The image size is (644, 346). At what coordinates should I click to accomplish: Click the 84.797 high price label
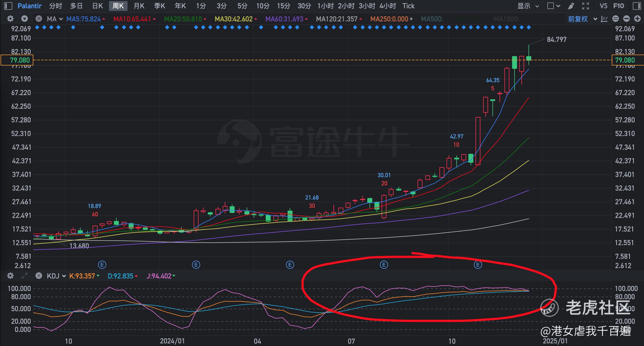coord(557,40)
